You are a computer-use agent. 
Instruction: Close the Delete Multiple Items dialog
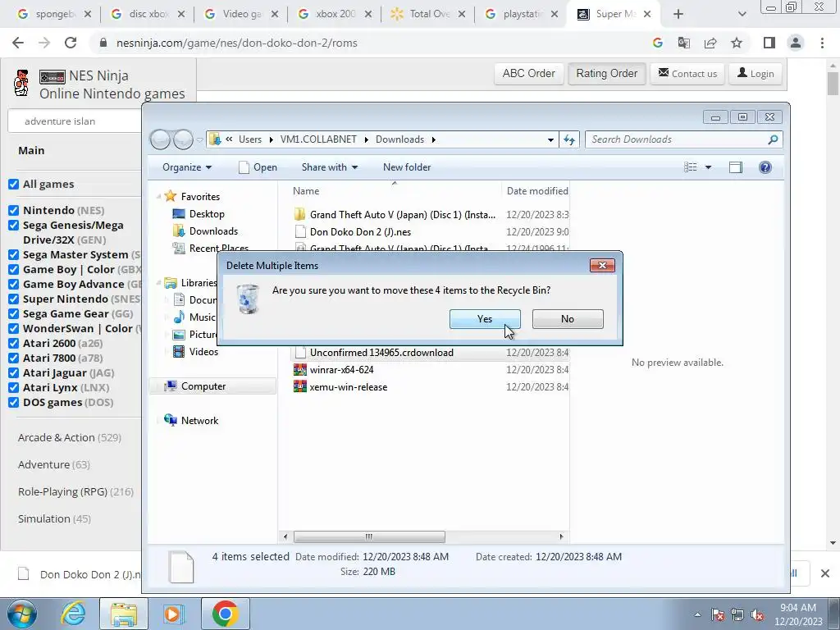602,265
